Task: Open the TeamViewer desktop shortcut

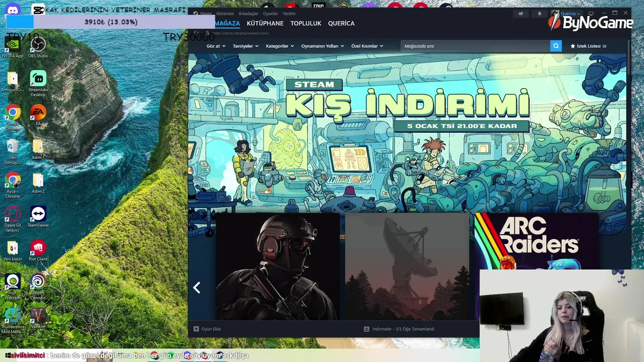Action: point(38,217)
